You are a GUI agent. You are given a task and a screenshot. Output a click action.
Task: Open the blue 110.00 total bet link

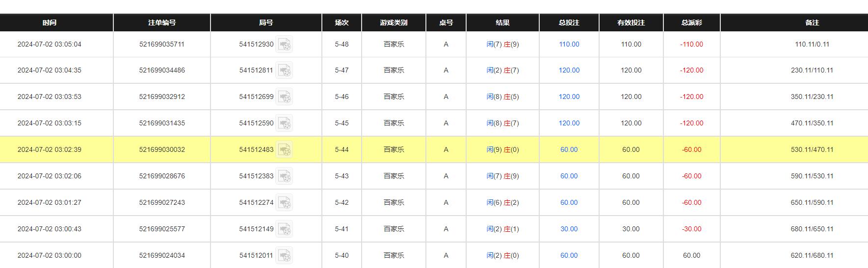[x=569, y=44]
